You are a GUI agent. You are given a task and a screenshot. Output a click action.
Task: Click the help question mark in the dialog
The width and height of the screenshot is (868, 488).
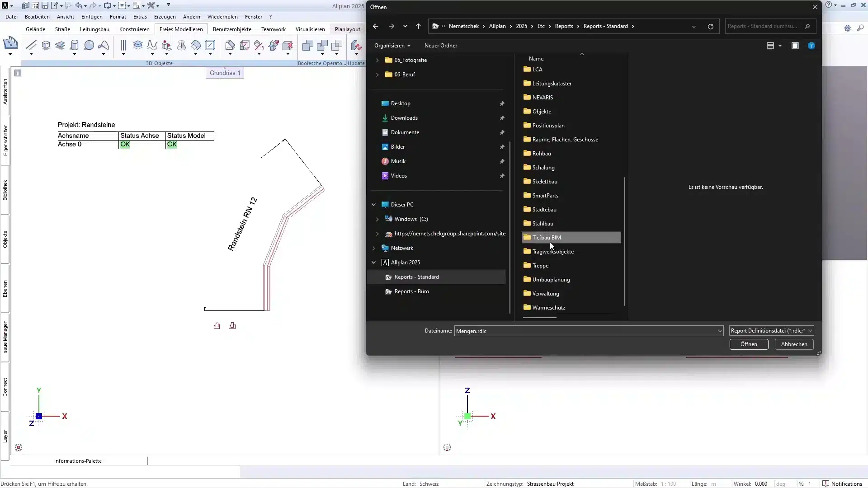tap(812, 45)
